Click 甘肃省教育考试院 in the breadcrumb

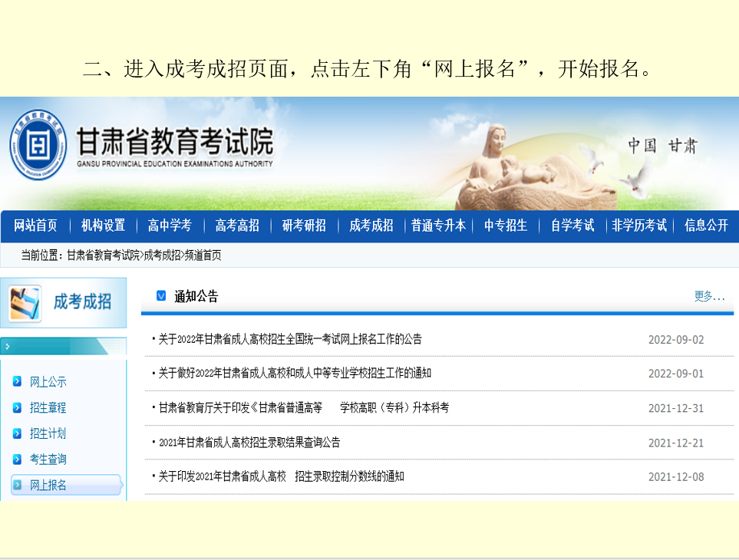pyautogui.click(x=103, y=255)
